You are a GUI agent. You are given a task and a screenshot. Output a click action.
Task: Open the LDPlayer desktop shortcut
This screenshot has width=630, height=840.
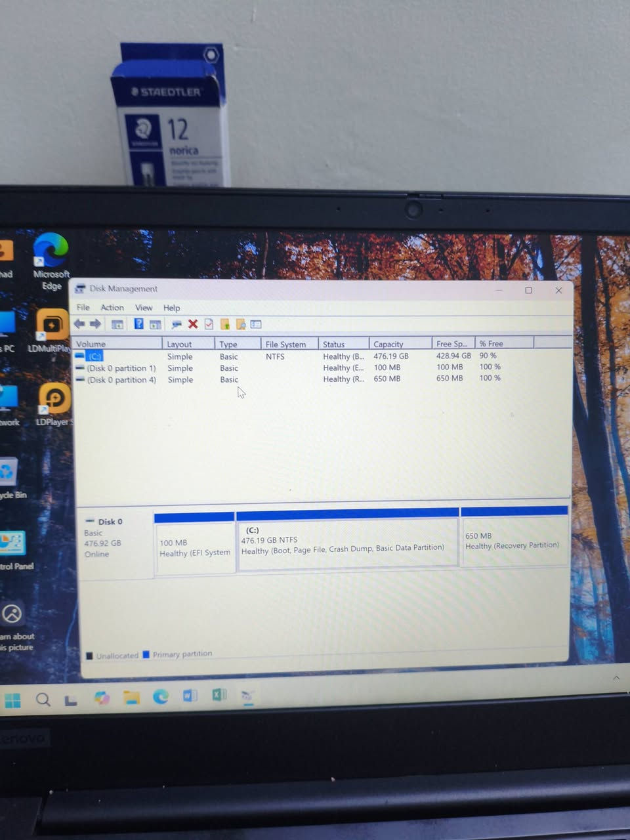54,404
